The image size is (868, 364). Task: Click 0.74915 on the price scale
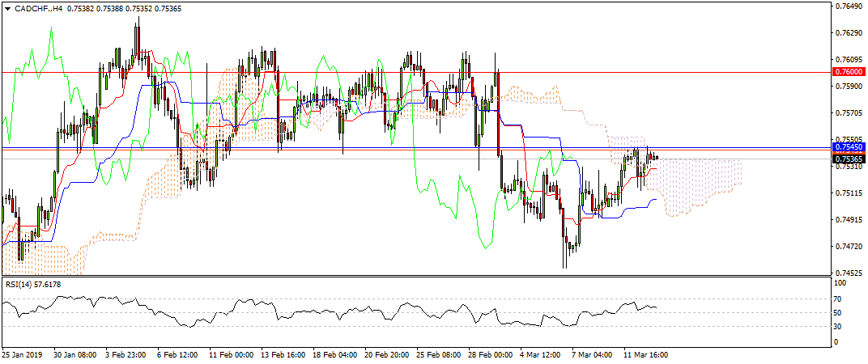click(x=847, y=219)
